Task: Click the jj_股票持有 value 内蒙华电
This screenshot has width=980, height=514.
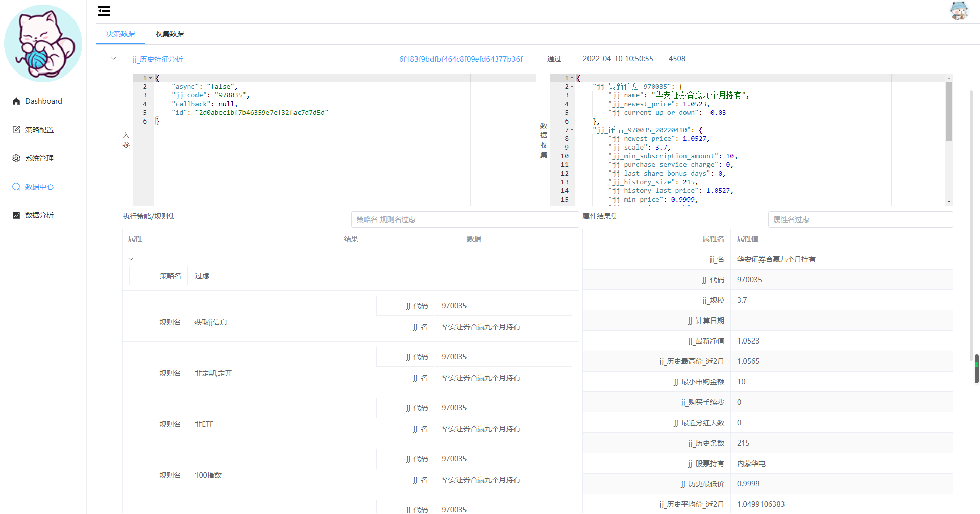Action: pyautogui.click(x=751, y=463)
